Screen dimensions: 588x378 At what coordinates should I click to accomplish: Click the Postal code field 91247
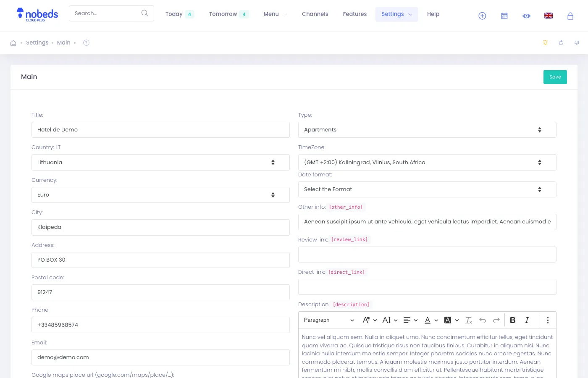pos(160,292)
